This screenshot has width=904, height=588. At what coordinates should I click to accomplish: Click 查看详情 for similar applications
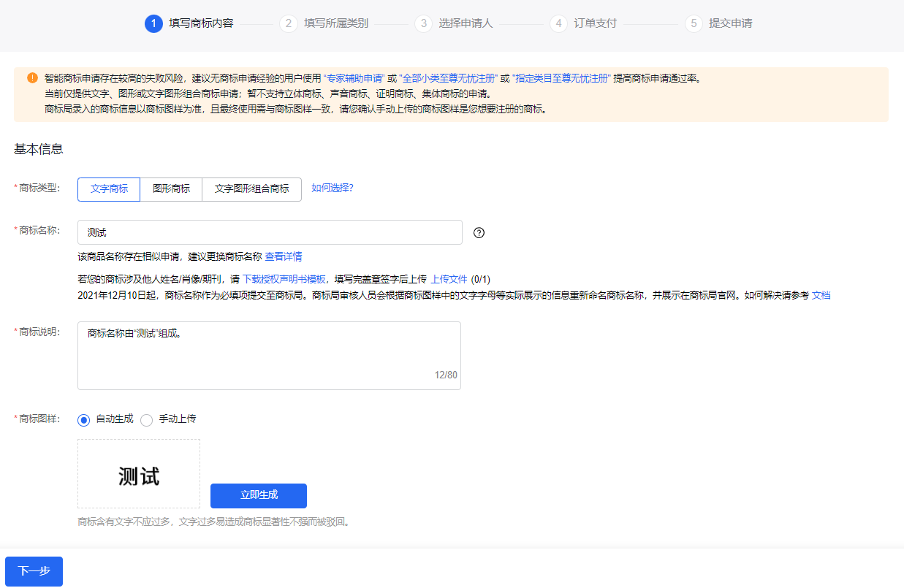tap(284, 256)
